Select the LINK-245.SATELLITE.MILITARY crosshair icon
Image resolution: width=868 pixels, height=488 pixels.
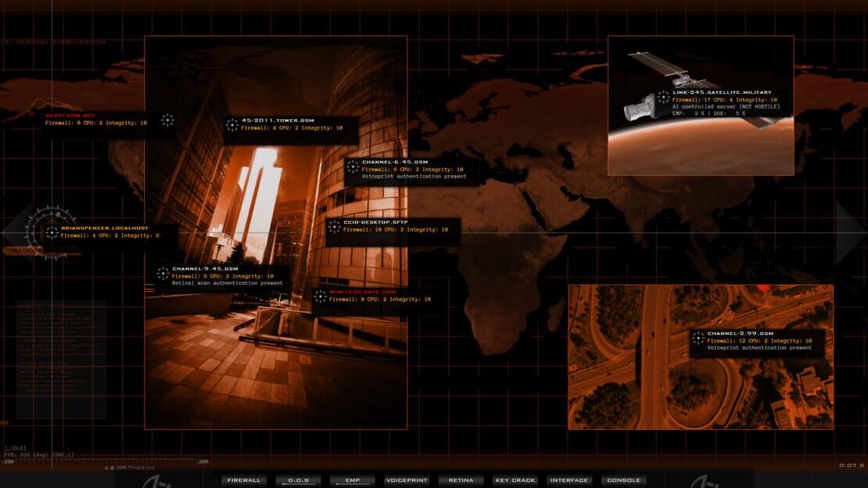point(663,97)
